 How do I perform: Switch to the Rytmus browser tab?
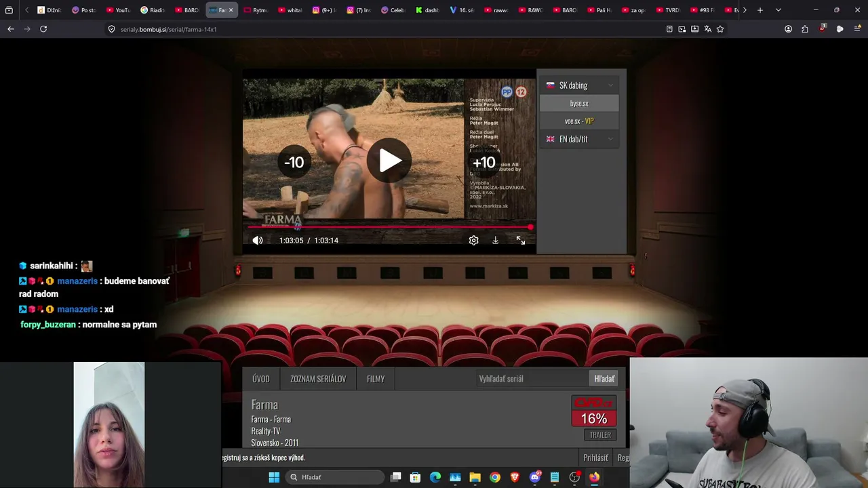coord(256,10)
